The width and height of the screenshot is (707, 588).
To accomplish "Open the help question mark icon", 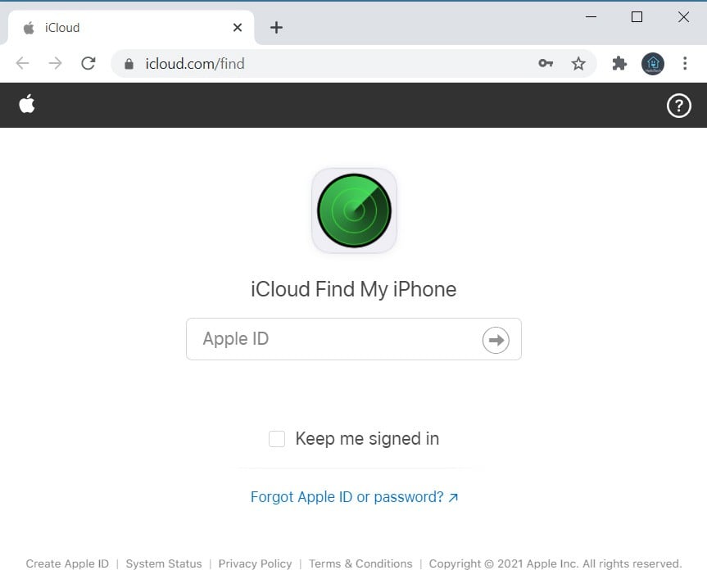I will [678, 106].
